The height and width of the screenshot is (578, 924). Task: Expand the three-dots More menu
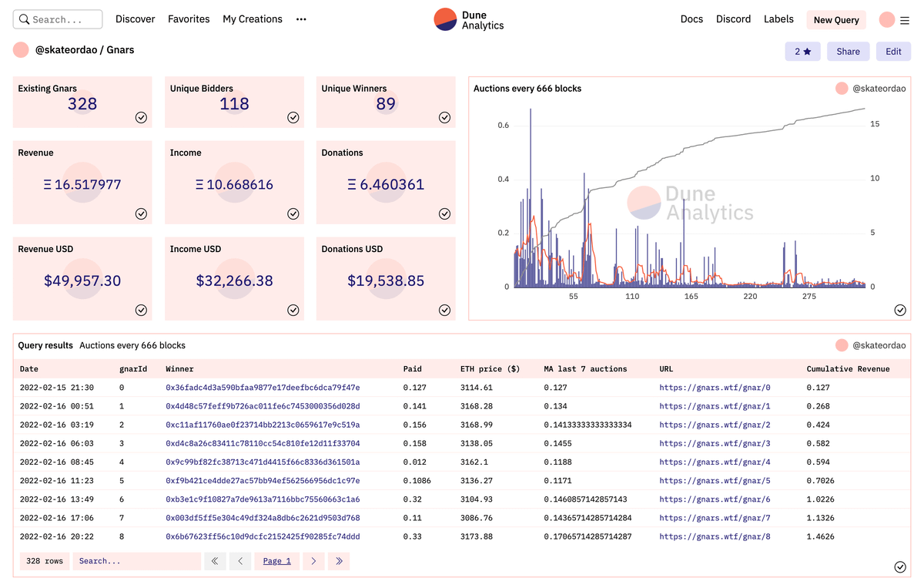301,19
